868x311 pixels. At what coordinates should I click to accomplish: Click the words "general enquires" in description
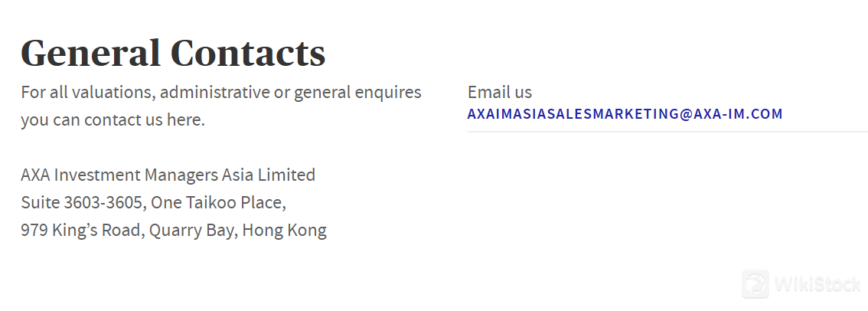point(357,92)
